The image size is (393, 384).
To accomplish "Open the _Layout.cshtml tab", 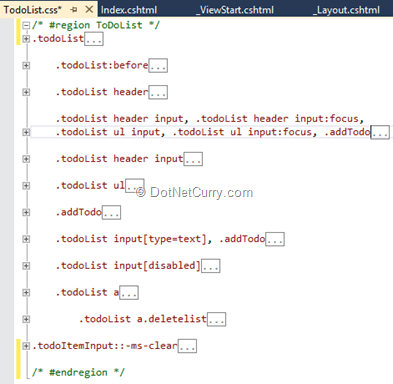I will pos(346,10).
